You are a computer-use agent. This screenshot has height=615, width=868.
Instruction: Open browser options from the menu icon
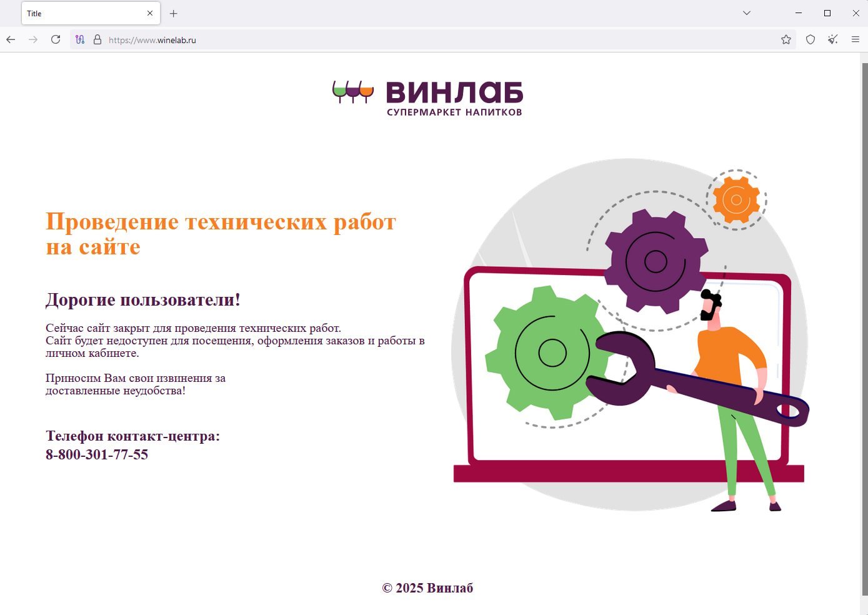pos(856,39)
